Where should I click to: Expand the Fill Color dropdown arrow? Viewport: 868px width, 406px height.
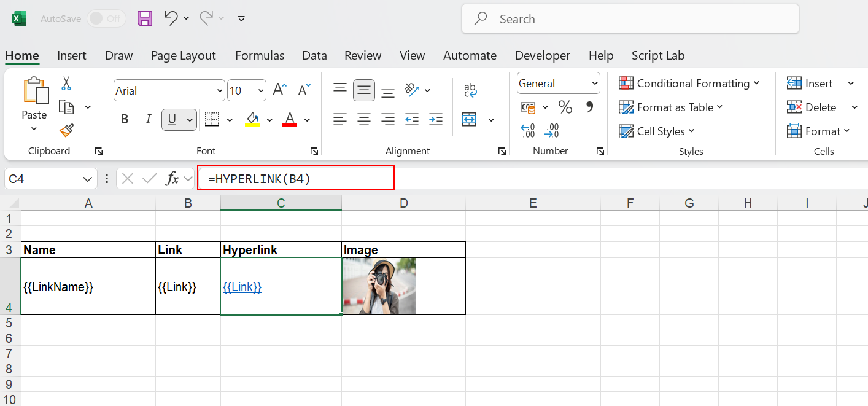point(269,119)
